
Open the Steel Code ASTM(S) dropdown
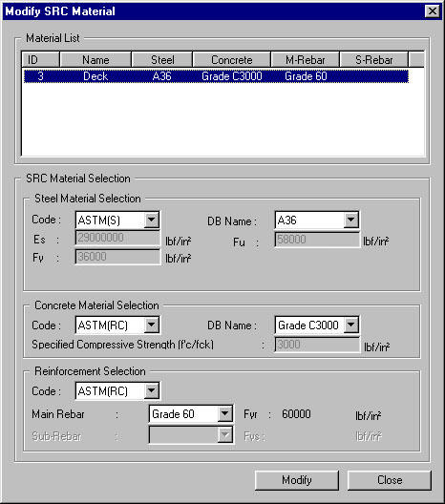click(117, 220)
